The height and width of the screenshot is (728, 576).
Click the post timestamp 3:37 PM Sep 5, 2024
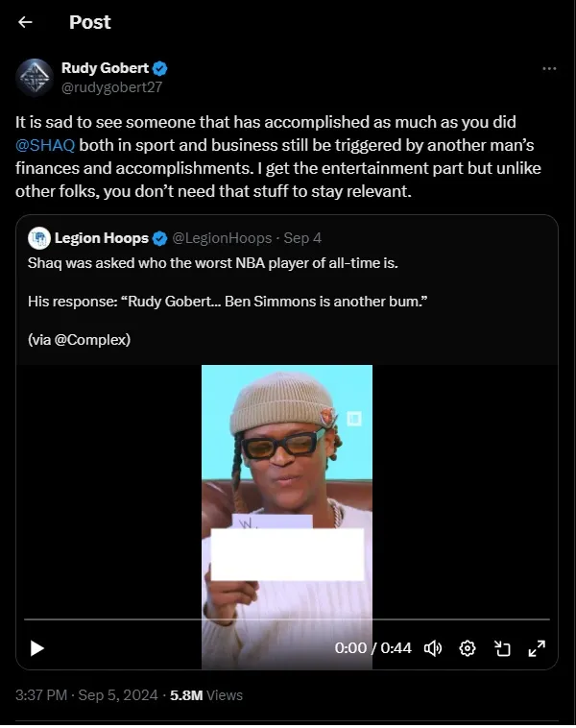[86, 695]
